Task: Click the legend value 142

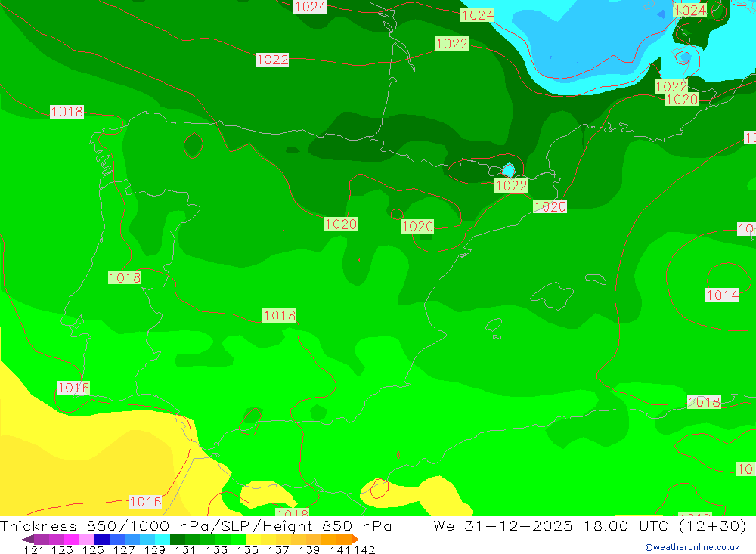Action: [x=364, y=549]
